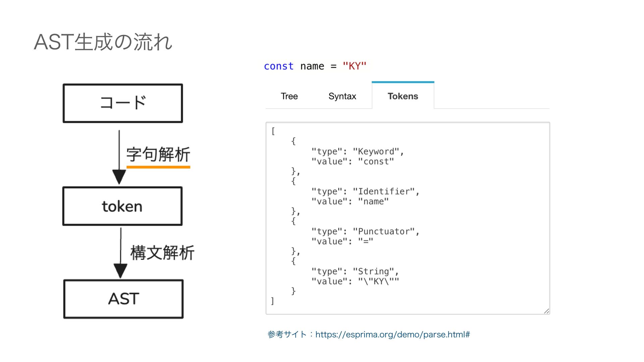This screenshot has width=644, height=362.
Task: Click the "type": "Identifier" line
Action: pos(365,191)
